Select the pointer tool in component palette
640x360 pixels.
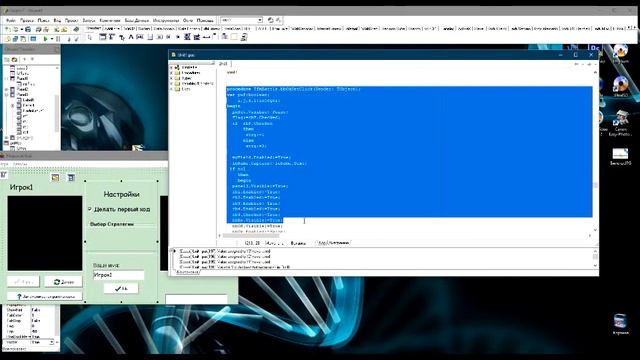click(x=89, y=38)
